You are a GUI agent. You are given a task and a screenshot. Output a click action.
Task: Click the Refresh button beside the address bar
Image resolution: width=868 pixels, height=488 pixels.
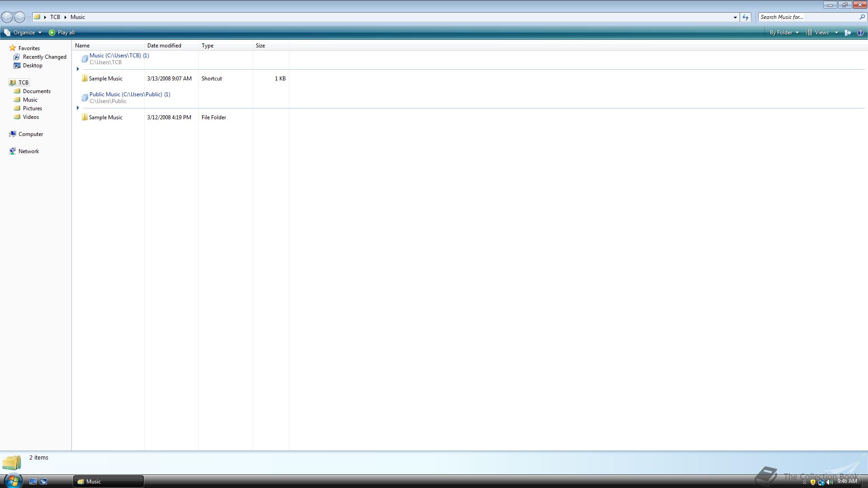tap(745, 17)
